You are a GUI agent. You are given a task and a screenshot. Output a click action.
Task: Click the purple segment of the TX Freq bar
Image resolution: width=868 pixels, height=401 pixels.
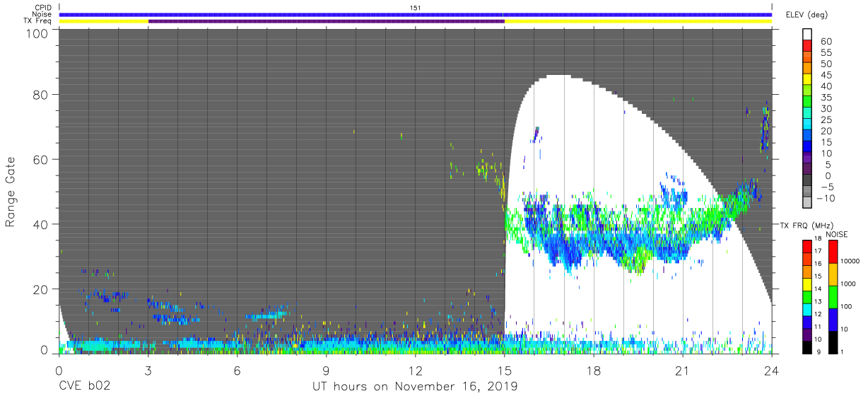tap(326, 21)
